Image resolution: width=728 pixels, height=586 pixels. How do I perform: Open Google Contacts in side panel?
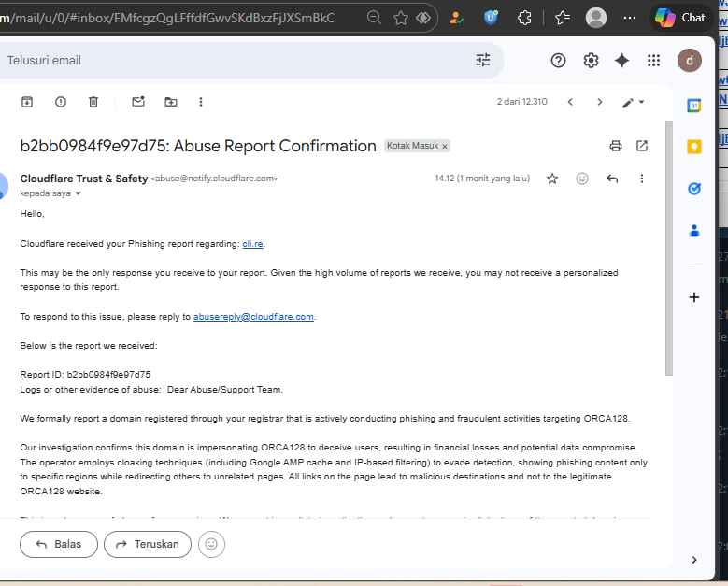(x=694, y=230)
